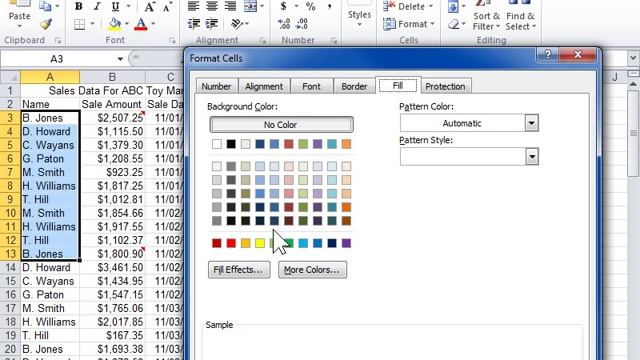Toggle Bold formatting in ribbon

(79, 6)
